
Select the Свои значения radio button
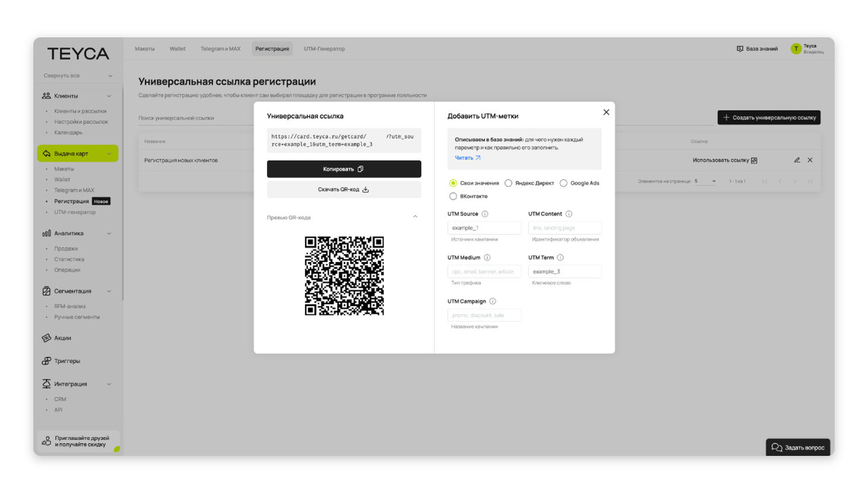point(453,183)
